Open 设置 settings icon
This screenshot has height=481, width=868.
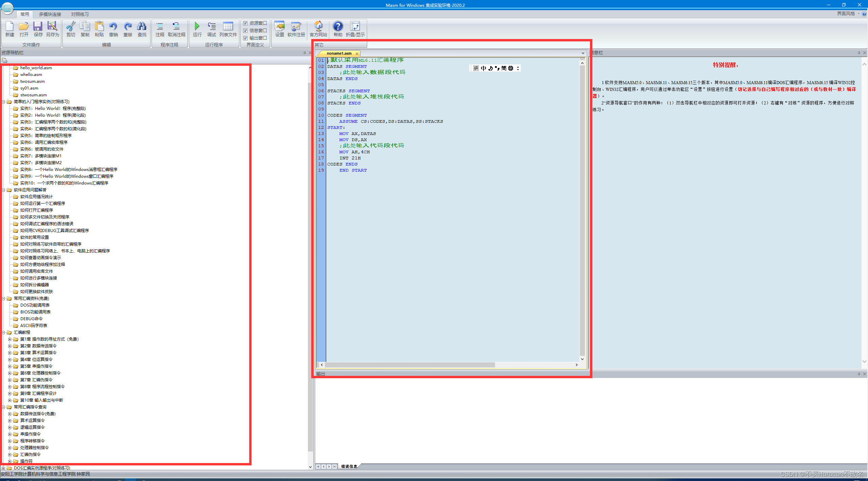[279, 26]
